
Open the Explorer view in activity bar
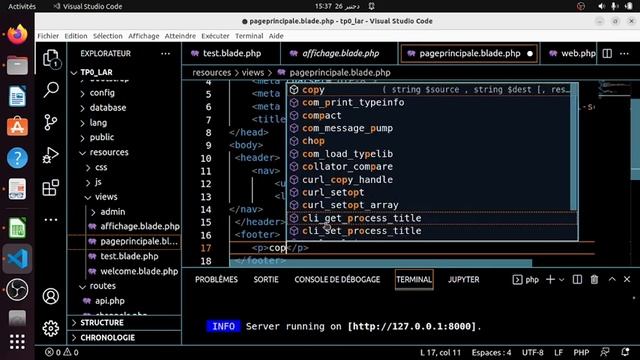(x=51, y=58)
